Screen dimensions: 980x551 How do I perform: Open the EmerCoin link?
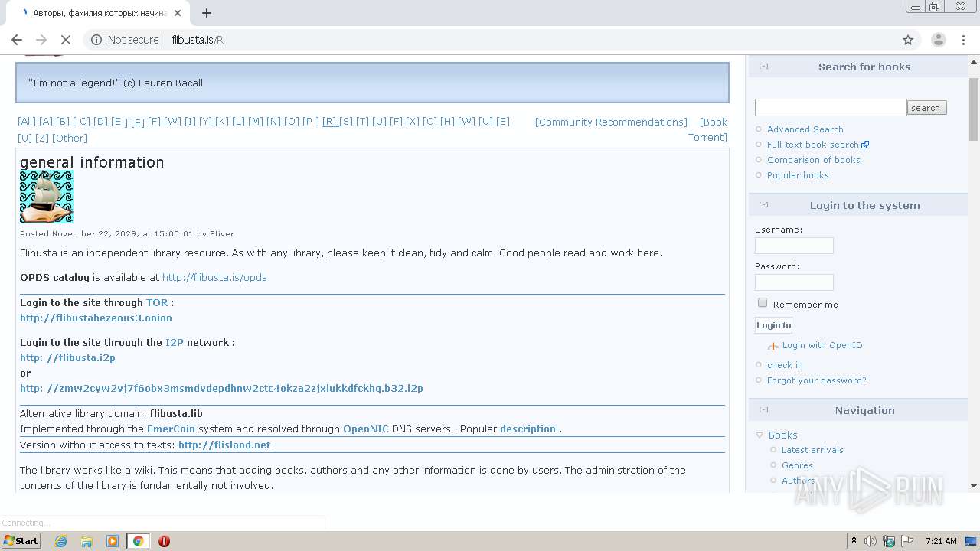pyautogui.click(x=171, y=429)
